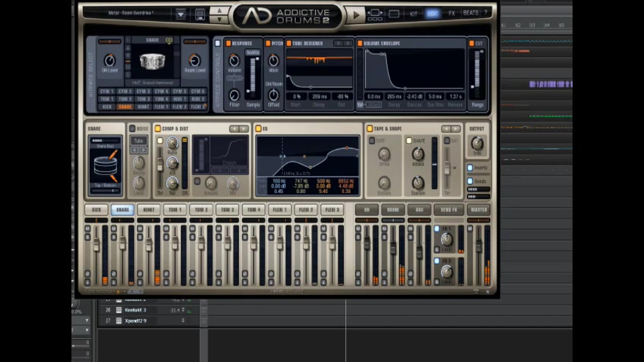This screenshot has height=362, width=644.
Task: Toggle the Comp & Dist section
Action: click(x=157, y=129)
